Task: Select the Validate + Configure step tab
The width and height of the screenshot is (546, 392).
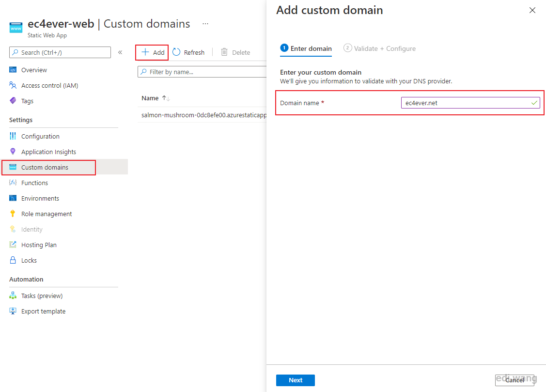Action: pyautogui.click(x=379, y=48)
